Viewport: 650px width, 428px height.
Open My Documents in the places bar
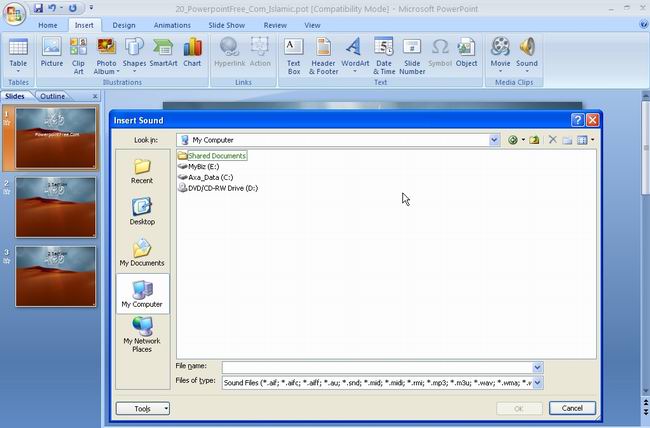coord(142,253)
